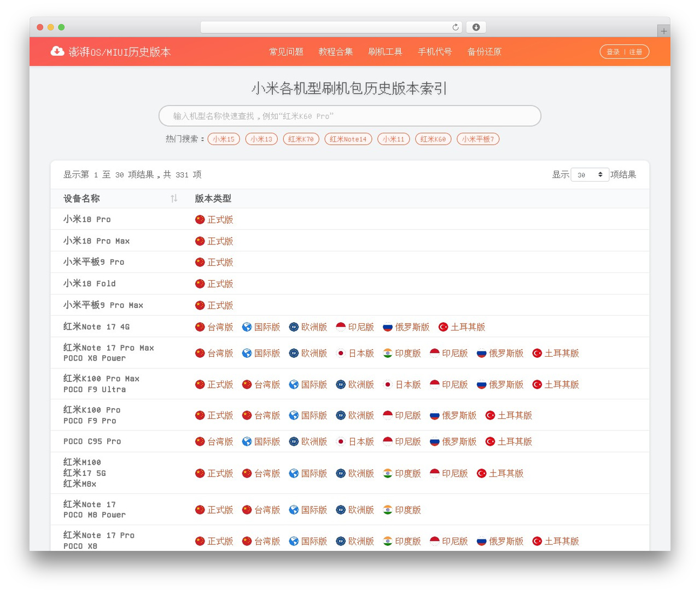
Task: Click device name 小米平板9 Pro
Action: point(94,262)
